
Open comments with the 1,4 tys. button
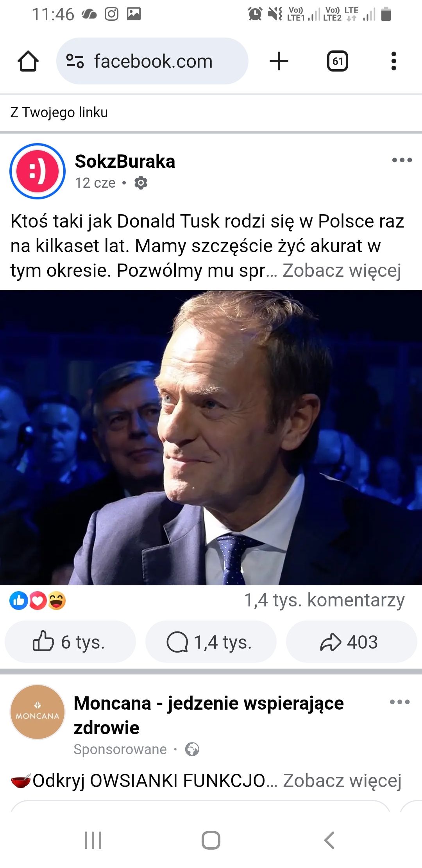pyautogui.click(x=211, y=642)
